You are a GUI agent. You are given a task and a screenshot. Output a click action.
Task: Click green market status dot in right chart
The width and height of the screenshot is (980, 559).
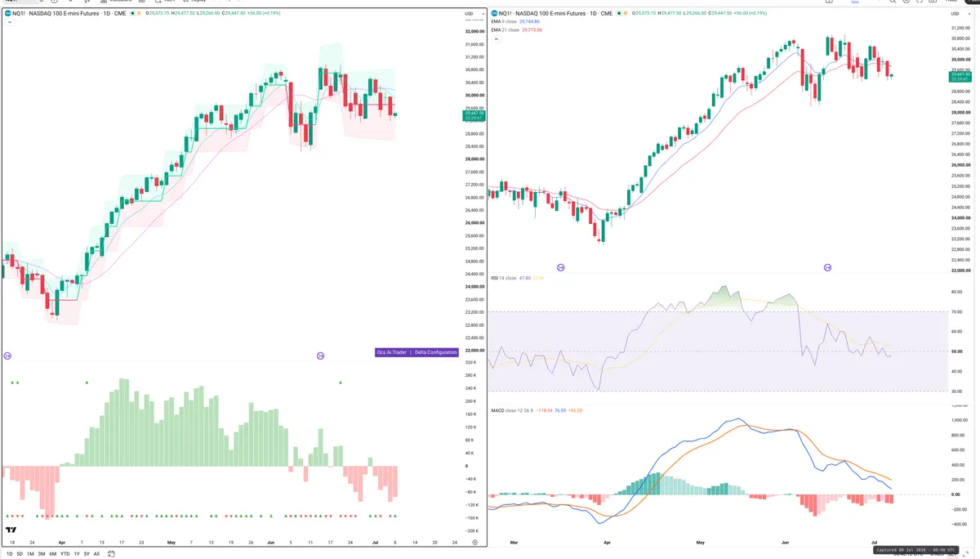coord(618,13)
